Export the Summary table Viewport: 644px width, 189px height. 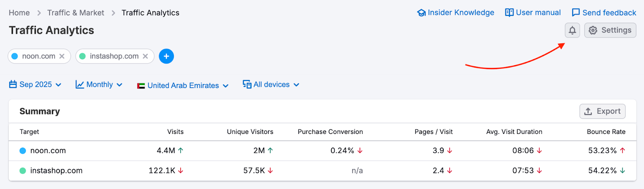coord(602,111)
